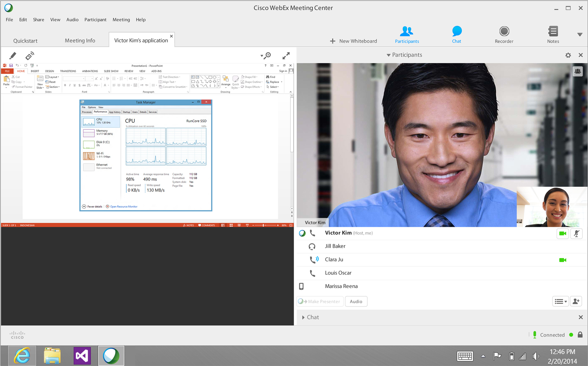
Task: Open Participants panel settings gear
Action: coord(568,55)
